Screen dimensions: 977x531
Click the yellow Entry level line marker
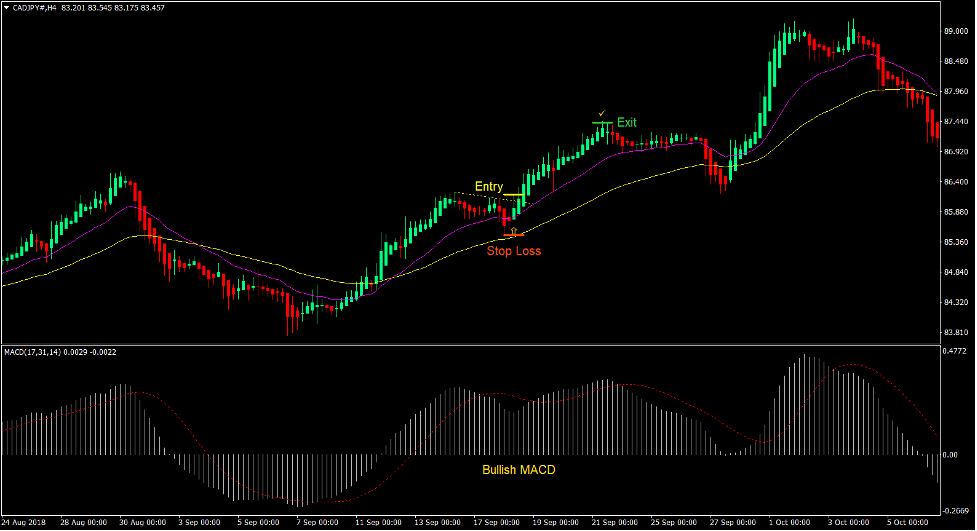coord(513,195)
